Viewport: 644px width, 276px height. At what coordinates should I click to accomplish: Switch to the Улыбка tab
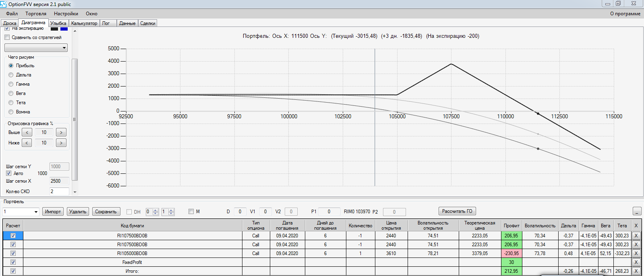[58, 23]
